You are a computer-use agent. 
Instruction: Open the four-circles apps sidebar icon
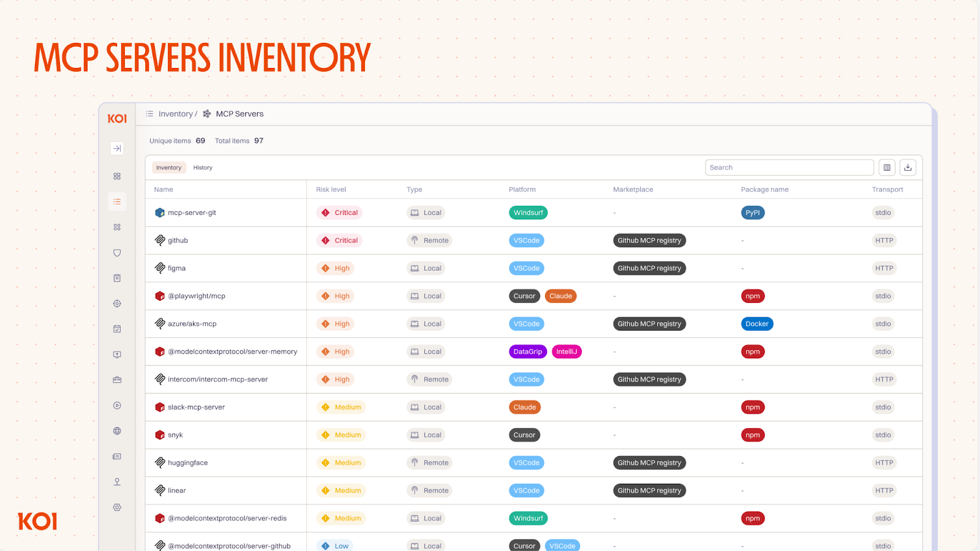(x=117, y=227)
